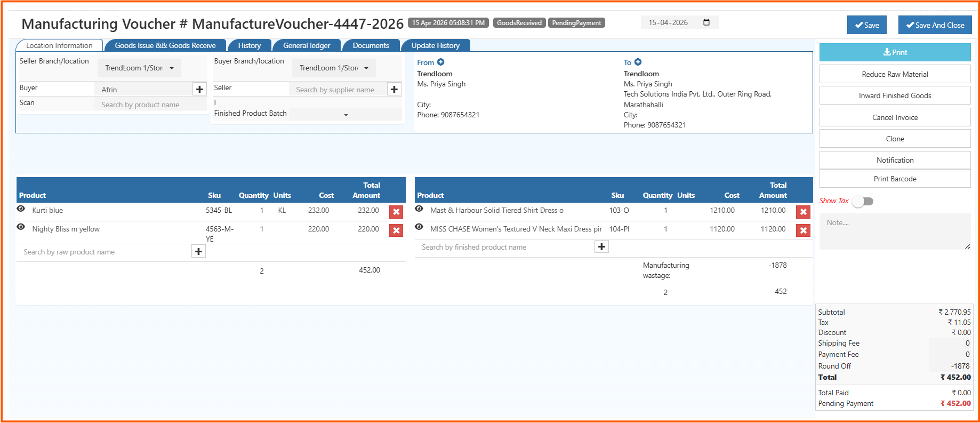Click Save And Close button
The height and width of the screenshot is (423, 980).
click(x=935, y=25)
